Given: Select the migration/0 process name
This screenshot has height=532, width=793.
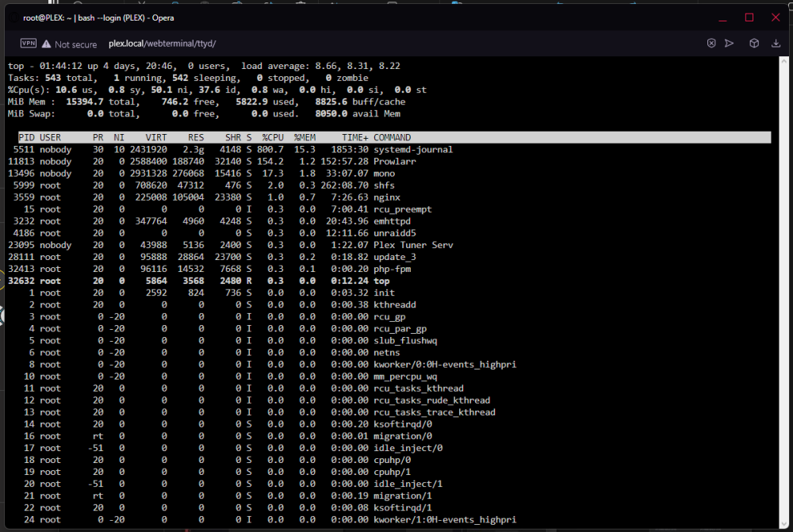Looking at the screenshot, I should [x=403, y=436].
